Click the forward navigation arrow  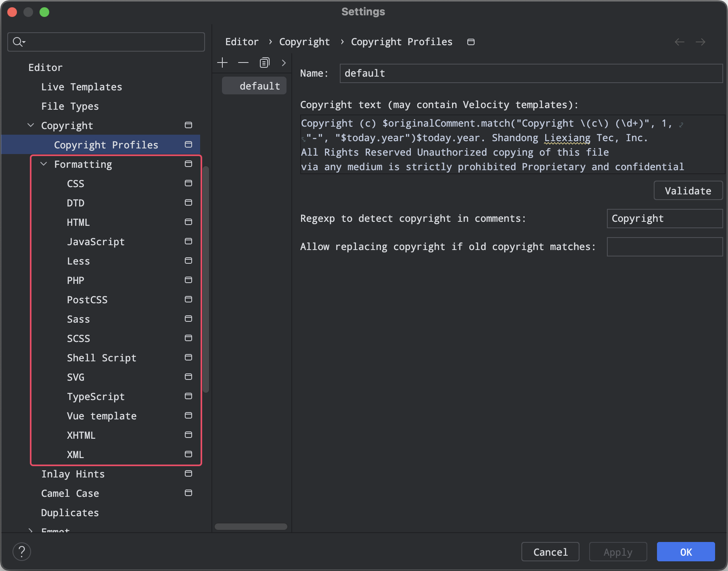click(701, 42)
